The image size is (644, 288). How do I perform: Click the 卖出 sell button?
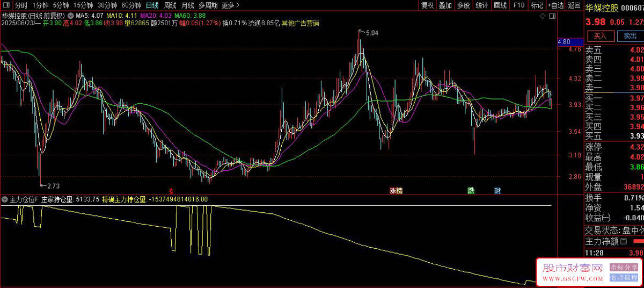pos(630,36)
